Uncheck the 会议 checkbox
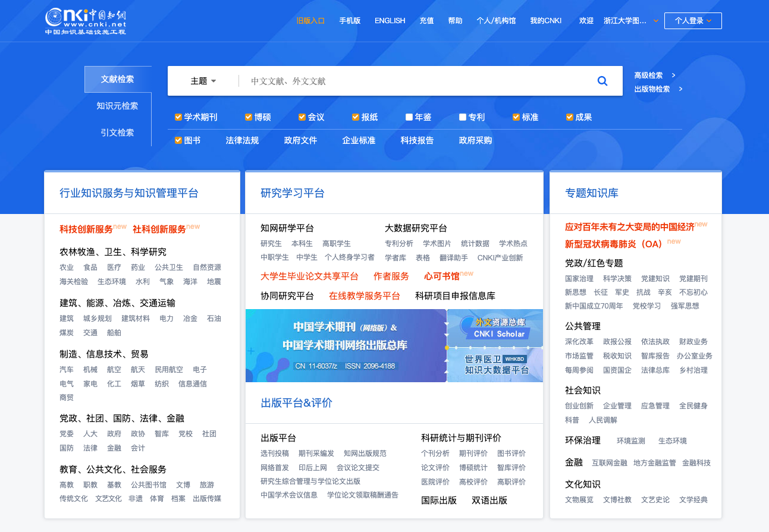 [x=302, y=117]
